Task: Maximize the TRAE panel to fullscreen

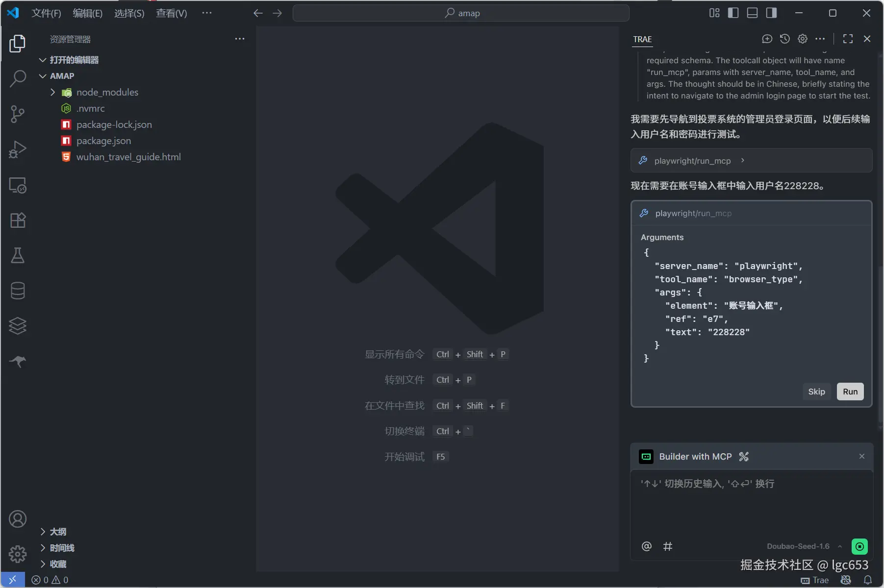Action: pyautogui.click(x=848, y=39)
